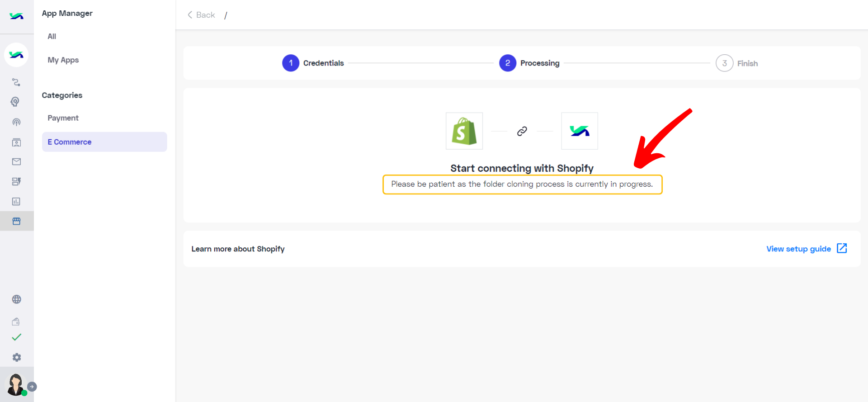Open the contacts person-card icon in sidebar
The height and width of the screenshot is (402, 868).
pos(16,142)
